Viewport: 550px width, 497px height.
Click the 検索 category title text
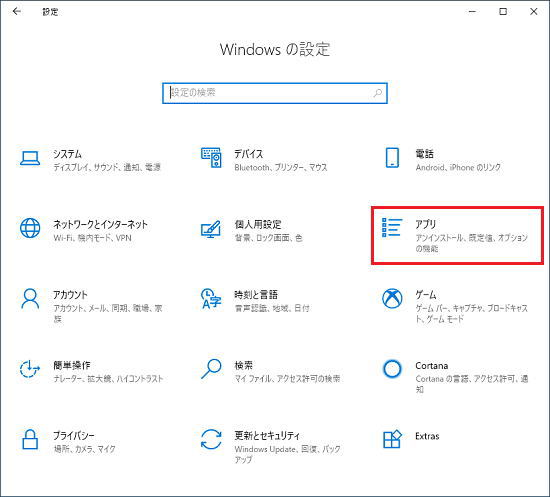[x=243, y=365]
